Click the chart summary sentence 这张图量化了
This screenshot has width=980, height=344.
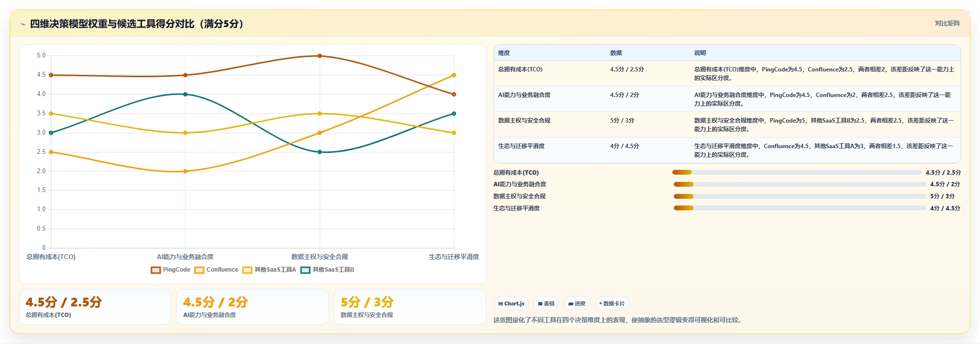[617, 320]
